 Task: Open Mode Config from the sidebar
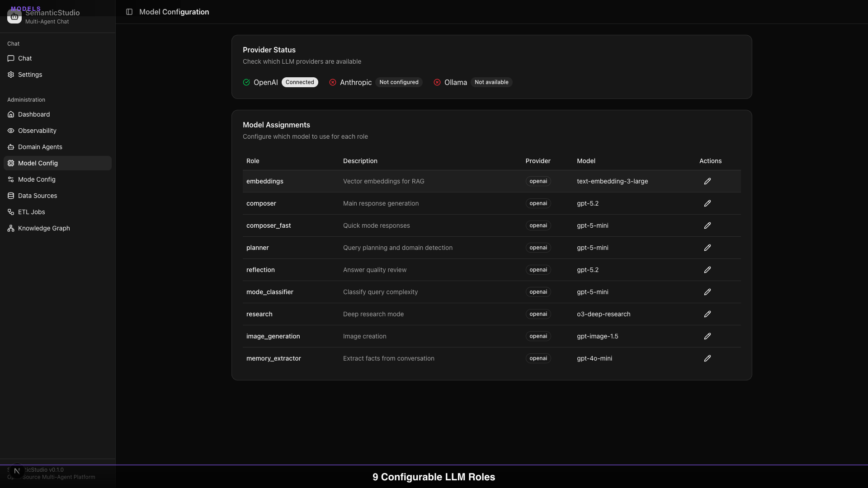[11, 179]
